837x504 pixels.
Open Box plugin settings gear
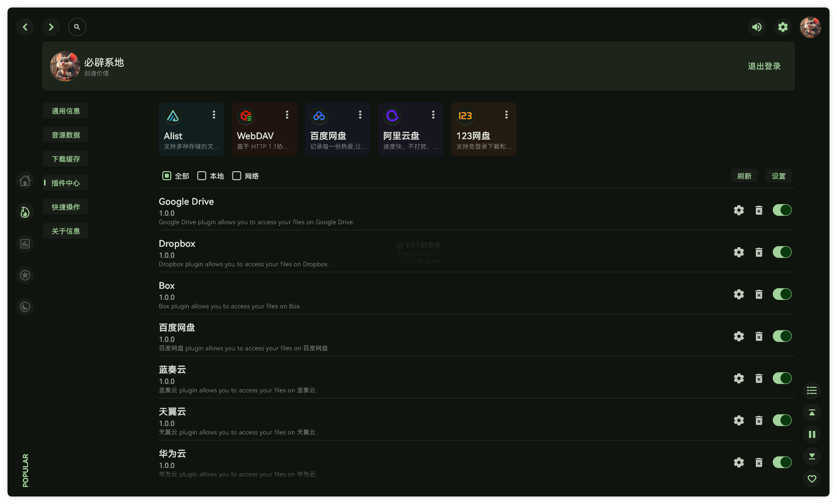tap(739, 294)
